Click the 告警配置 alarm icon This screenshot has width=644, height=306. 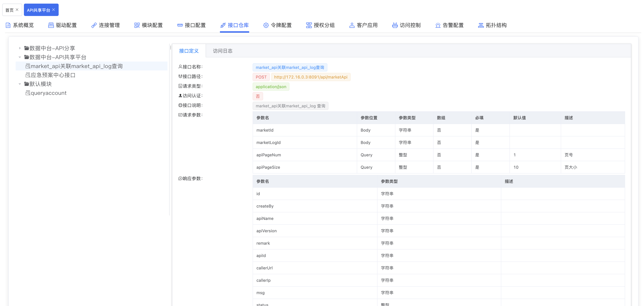pos(438,25)
